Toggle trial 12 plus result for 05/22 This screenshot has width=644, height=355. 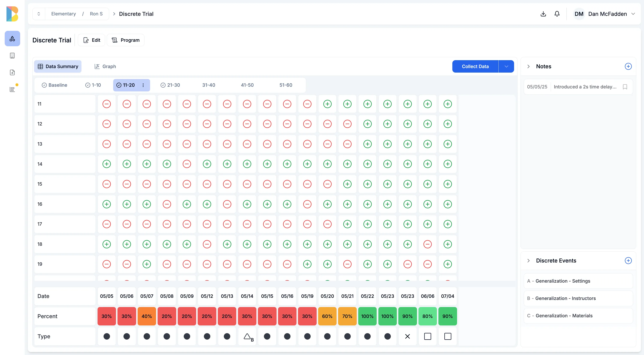(x=367, y=124)
